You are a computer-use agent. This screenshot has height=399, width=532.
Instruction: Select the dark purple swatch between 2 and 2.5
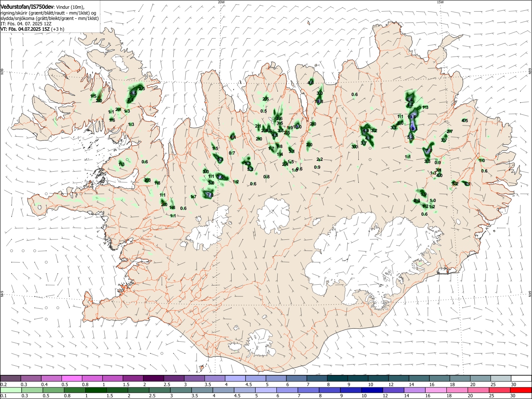(x=153, y=378)
